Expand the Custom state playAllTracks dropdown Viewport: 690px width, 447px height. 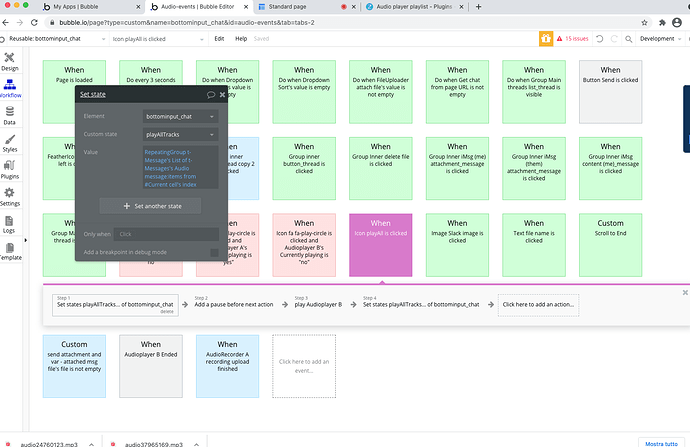[180, 133]
